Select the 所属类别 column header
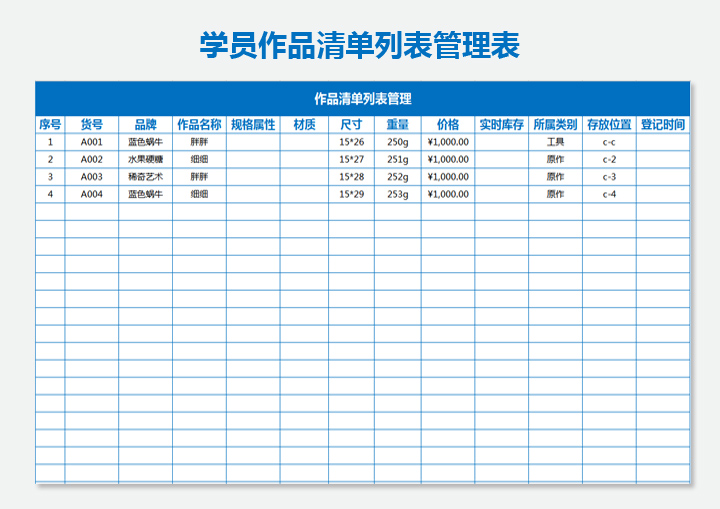Viewport: 720px width, 509px height. coord(555,124)
